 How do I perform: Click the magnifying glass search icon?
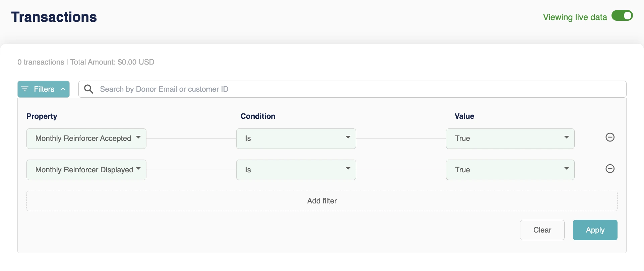(x=89, y=89)
